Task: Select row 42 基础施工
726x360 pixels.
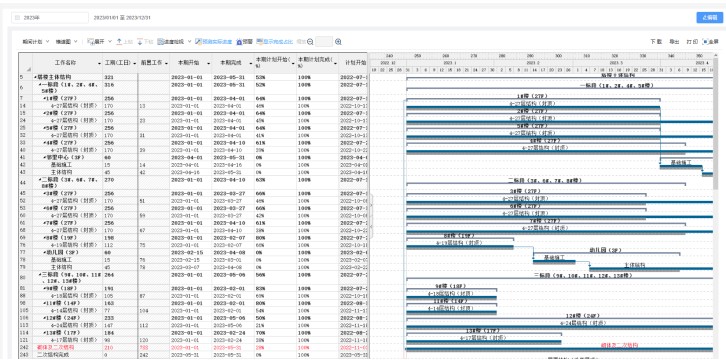Action: 193,165
